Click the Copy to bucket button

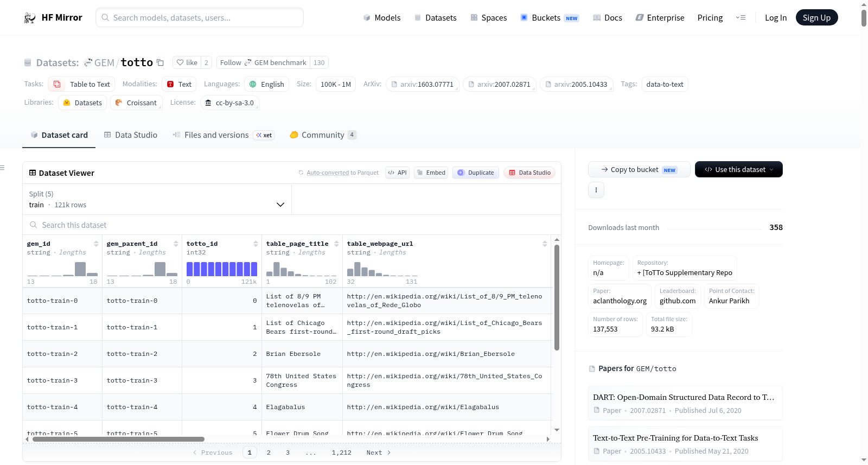point(639,169)
